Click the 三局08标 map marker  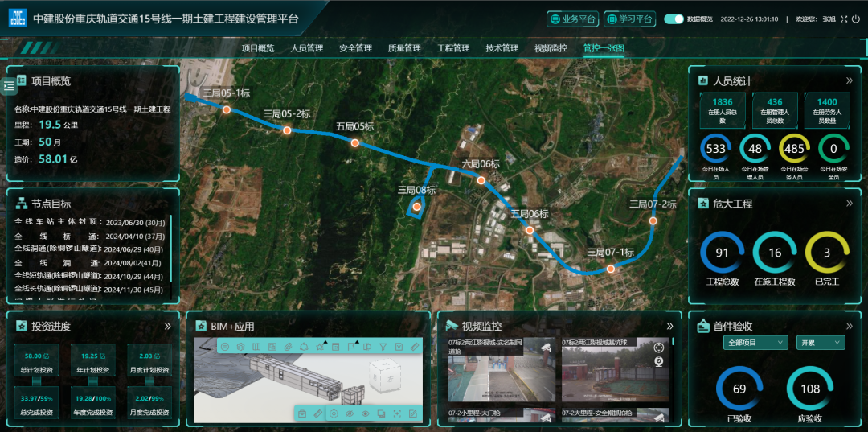(x=417, y=207)
